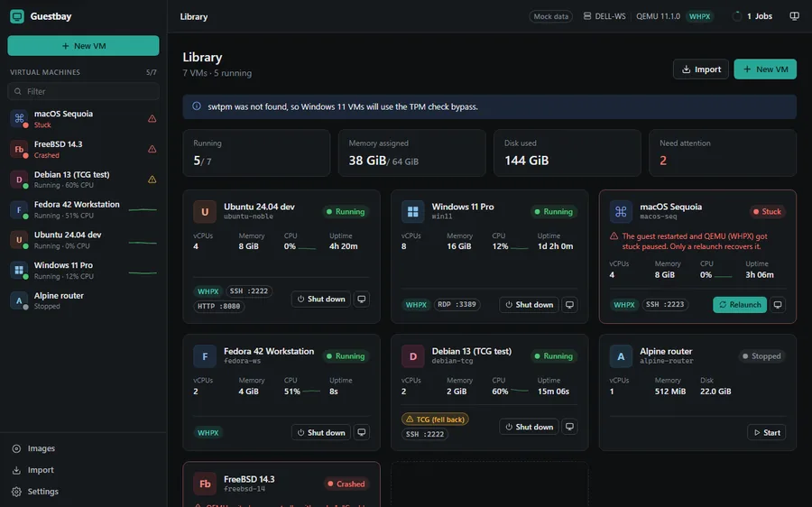Click the Disk used 144 GiB card
Viewport: 812px width, 507px height.
click(567, 152)
